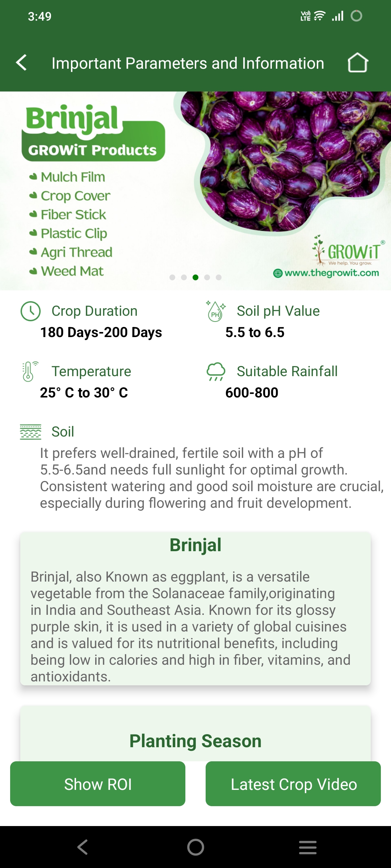Select the fifth banner carousel dot
The image size is (391, 868).
click(219, 277)
